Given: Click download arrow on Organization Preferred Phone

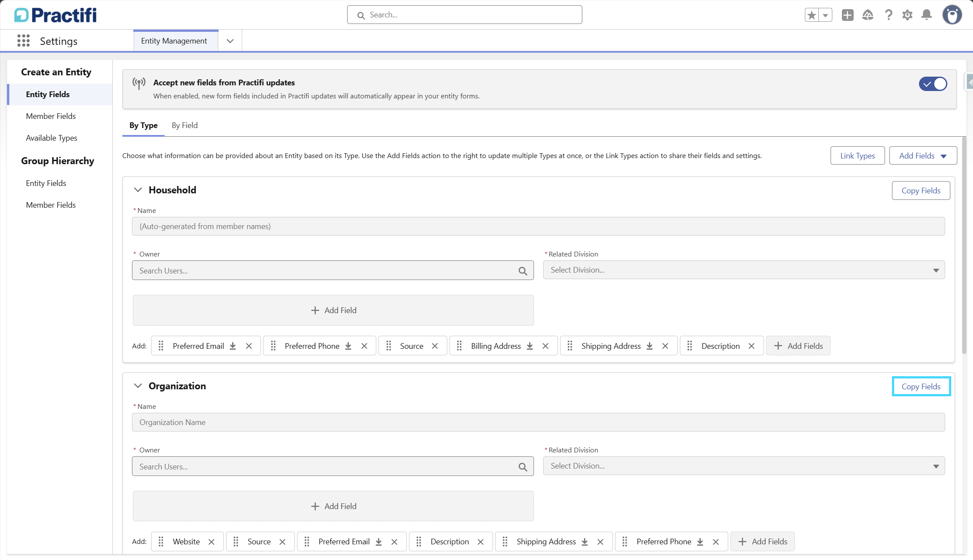Looking at the screenshot, I should (x=700, y=542).
